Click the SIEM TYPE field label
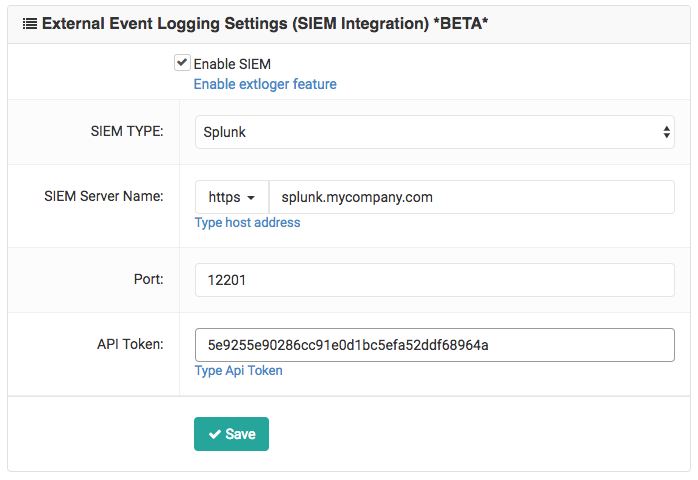This screenshot has width=698, height=480. [127, 131]
